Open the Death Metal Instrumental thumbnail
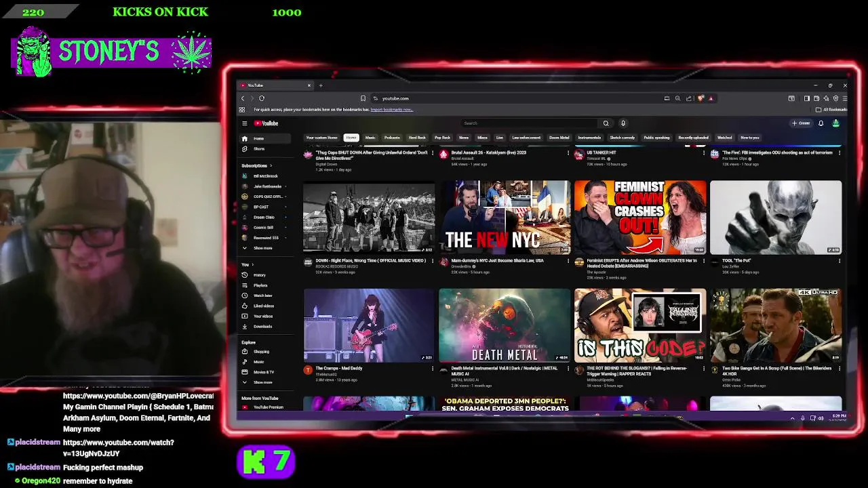This screenshot has height=488, width=868. (505, 325)
